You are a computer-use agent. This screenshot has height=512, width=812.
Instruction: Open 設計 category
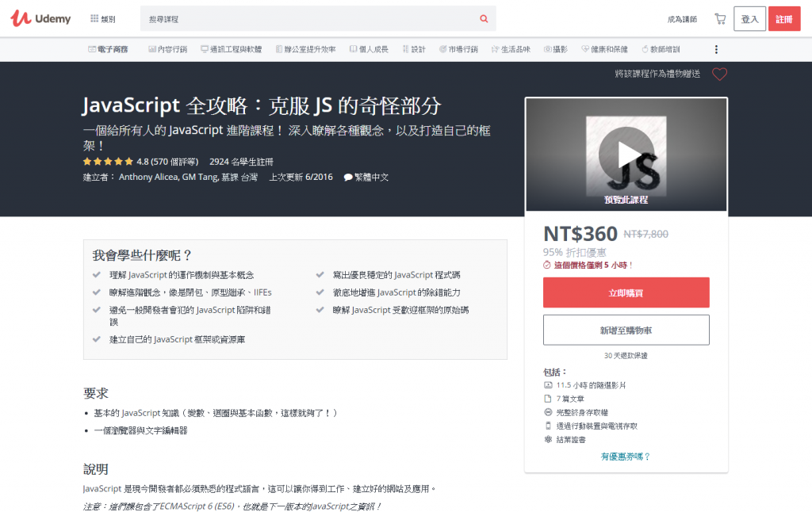click(x=414, y=49)
